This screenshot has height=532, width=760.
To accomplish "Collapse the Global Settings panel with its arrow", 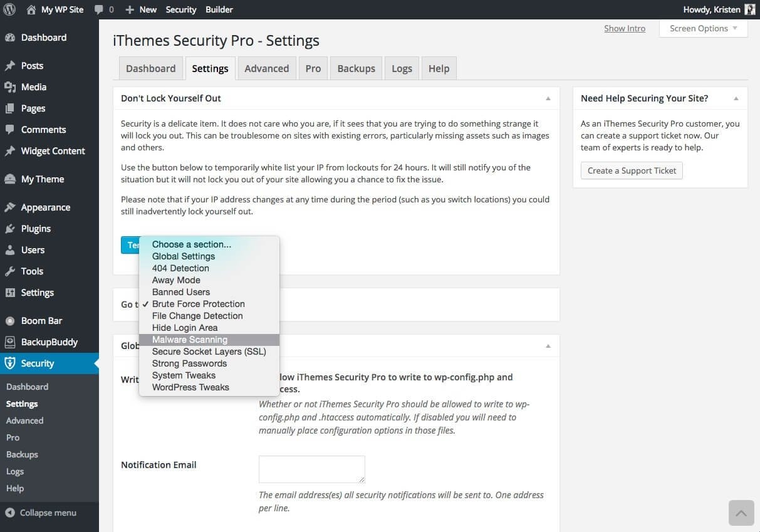I will tap(548, 346).
